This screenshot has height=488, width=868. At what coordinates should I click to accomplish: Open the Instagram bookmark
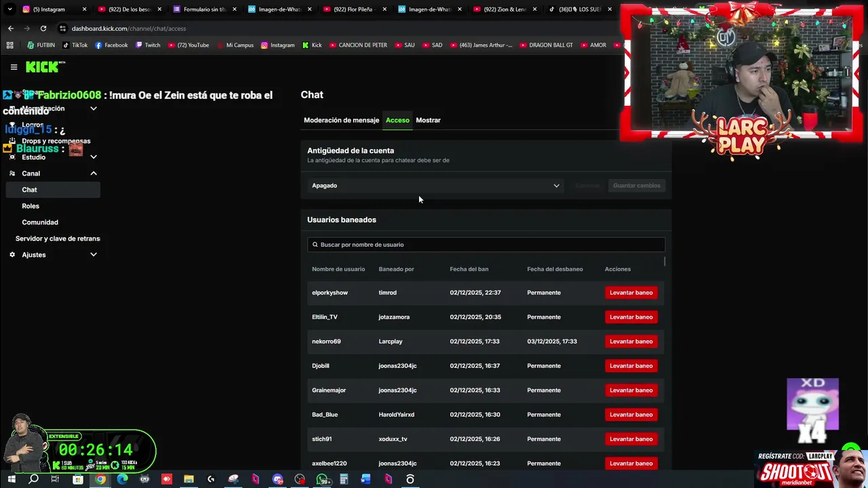pos(277,45)
